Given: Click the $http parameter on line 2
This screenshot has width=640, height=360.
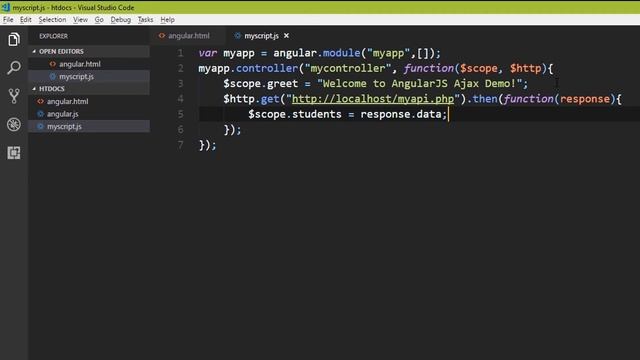Looking at the screenshot, I should (525, 68).
